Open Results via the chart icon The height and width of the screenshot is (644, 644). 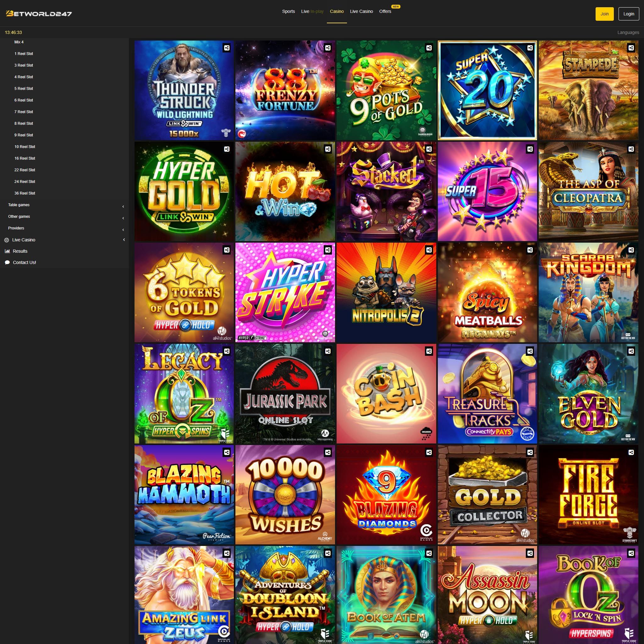(7, 251)
